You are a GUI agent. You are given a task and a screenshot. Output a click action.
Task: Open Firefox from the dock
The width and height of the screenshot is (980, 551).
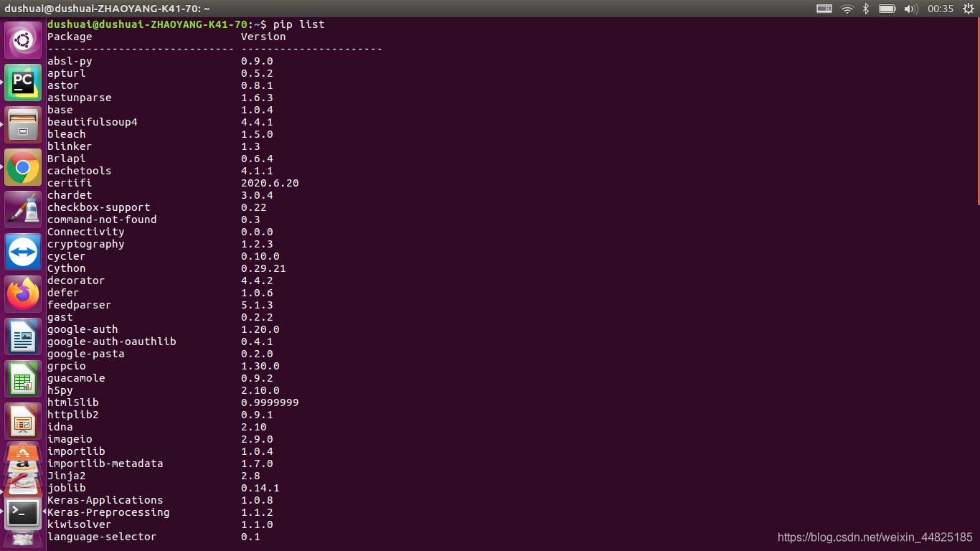pos(23,294)
